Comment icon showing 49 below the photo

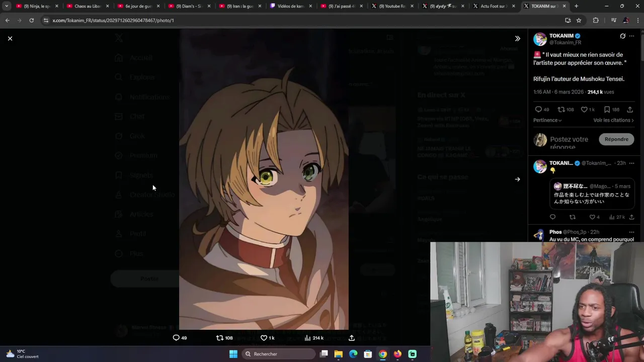tap(180, 338)
